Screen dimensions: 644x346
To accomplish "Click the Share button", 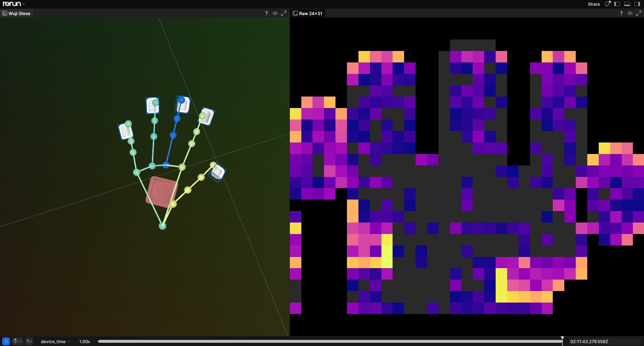I will (594, 4).
